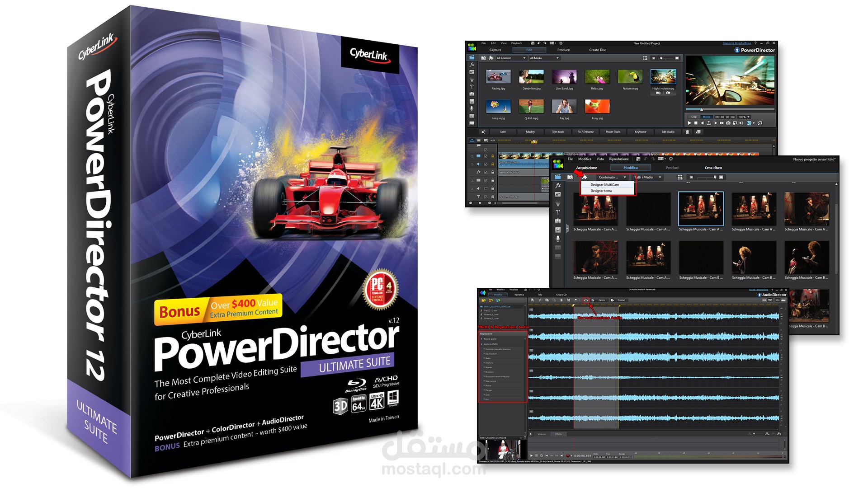Click settings gear in Italian PowerDirector window

[671, 159]
